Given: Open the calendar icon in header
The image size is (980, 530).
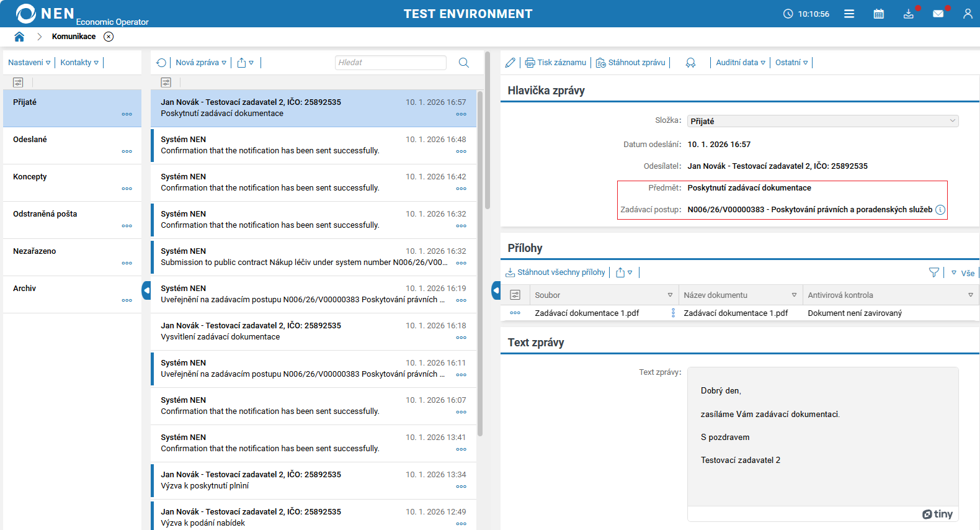Looking at the screenshot, I should (878, 14).
